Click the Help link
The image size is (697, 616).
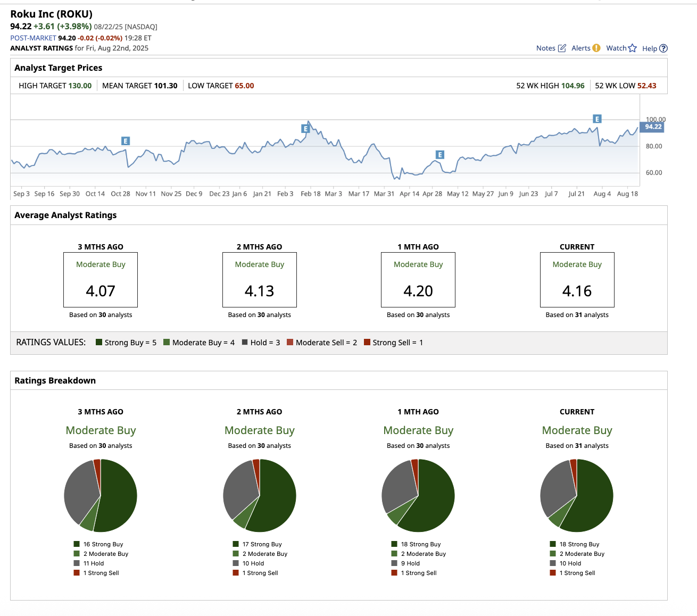pyautogui.click(x=650, y=48)
